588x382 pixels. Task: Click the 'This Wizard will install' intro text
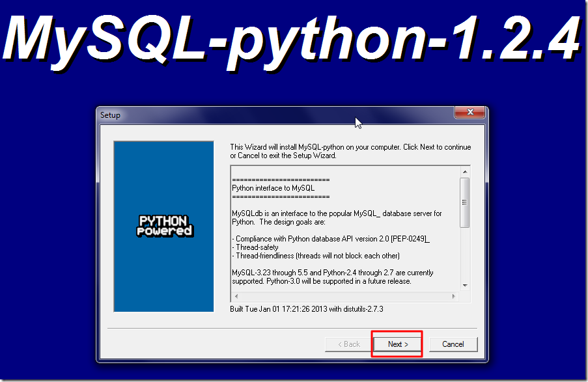[x=350, y=151]
